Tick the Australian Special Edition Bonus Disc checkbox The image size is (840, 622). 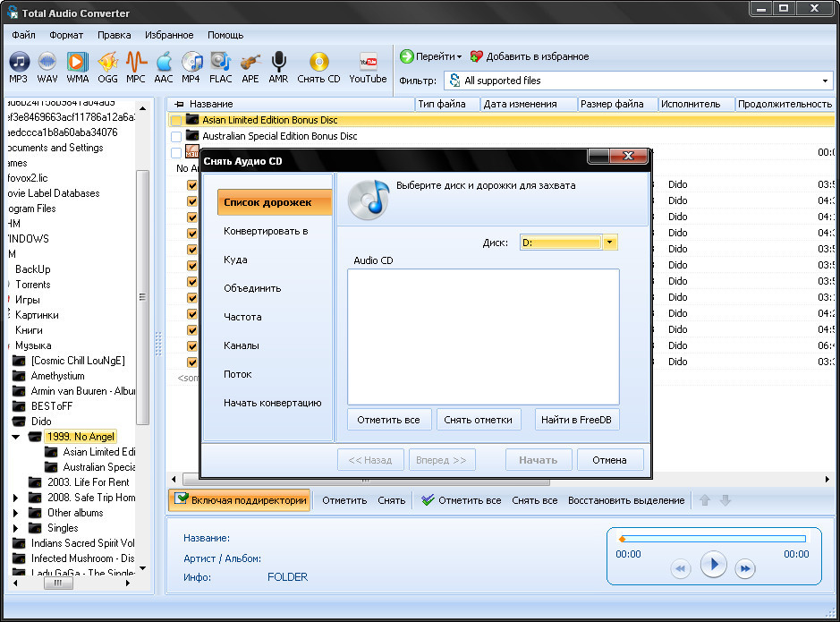click(176, 136)
